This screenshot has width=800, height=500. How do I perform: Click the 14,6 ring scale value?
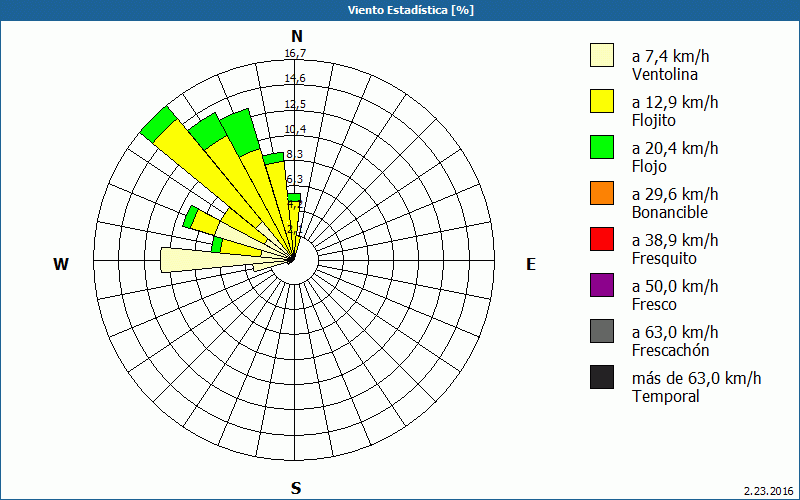[295, 79]
